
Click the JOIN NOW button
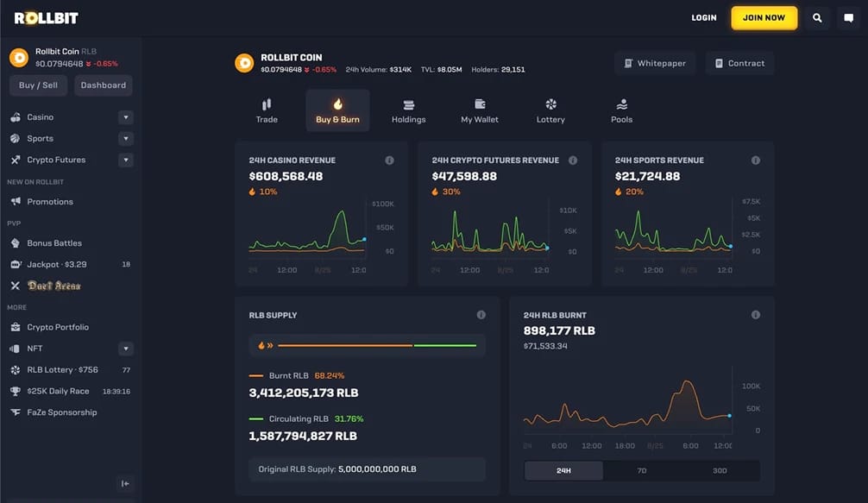pos(764,18)
